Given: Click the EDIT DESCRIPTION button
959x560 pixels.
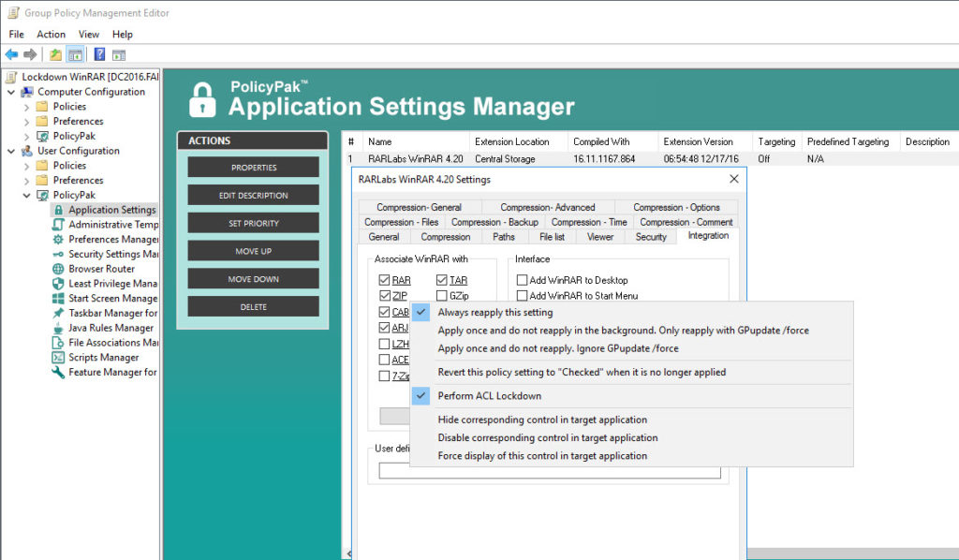Looking at the screenshot, I should coord(253,196).
